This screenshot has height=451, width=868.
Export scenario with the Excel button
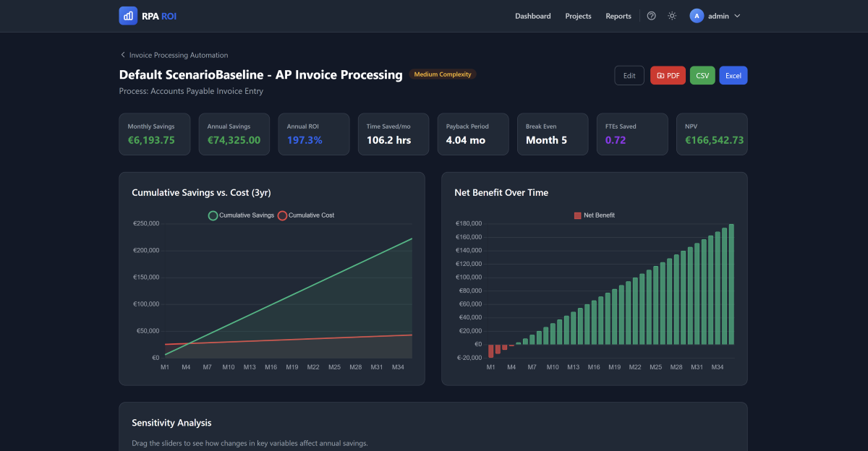point(733,75)
